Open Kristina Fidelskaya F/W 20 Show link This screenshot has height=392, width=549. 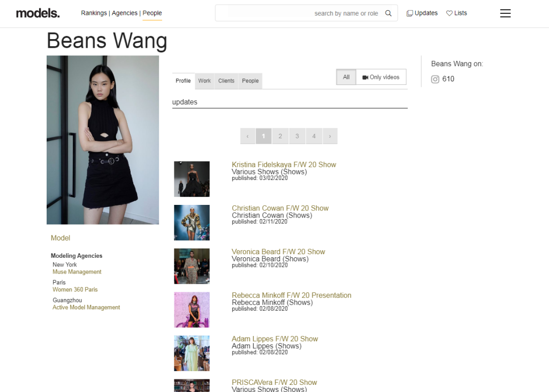click(x=284, y=165)
